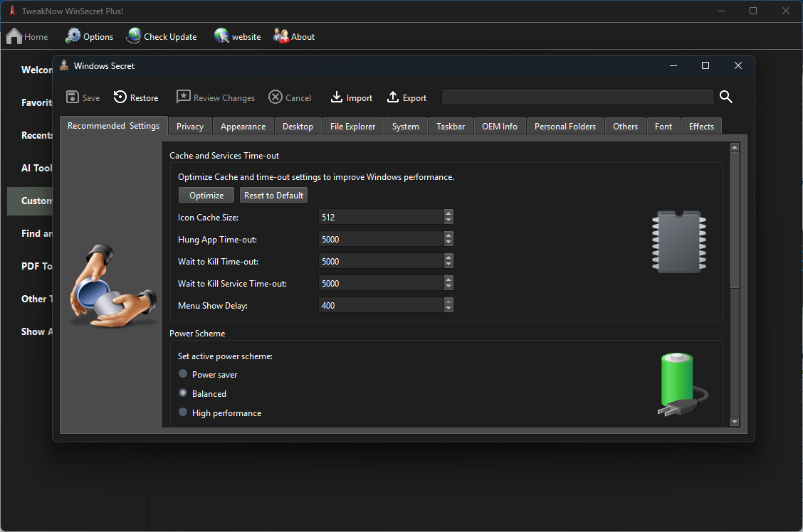
Task: Click the magnifier search icon
Action: coord(725,97)
